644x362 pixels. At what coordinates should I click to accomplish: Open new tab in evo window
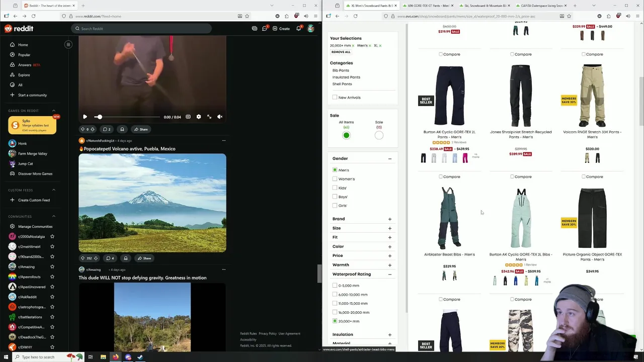point(575,6)
